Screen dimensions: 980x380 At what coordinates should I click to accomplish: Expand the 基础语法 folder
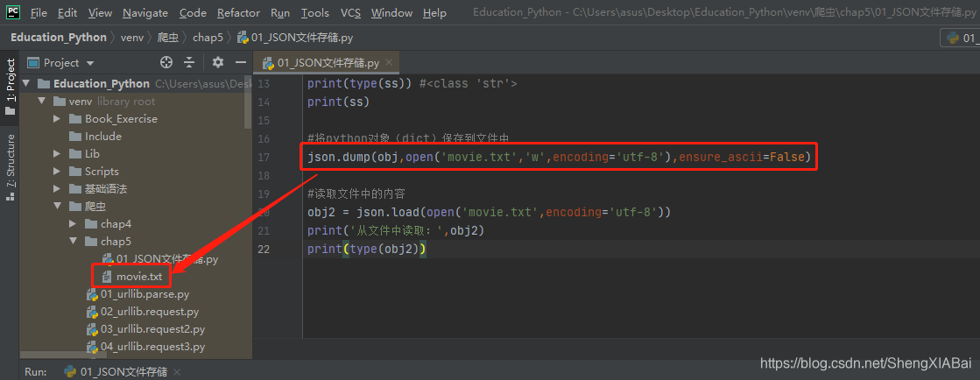pyautogui.click(x=57, y=189)
